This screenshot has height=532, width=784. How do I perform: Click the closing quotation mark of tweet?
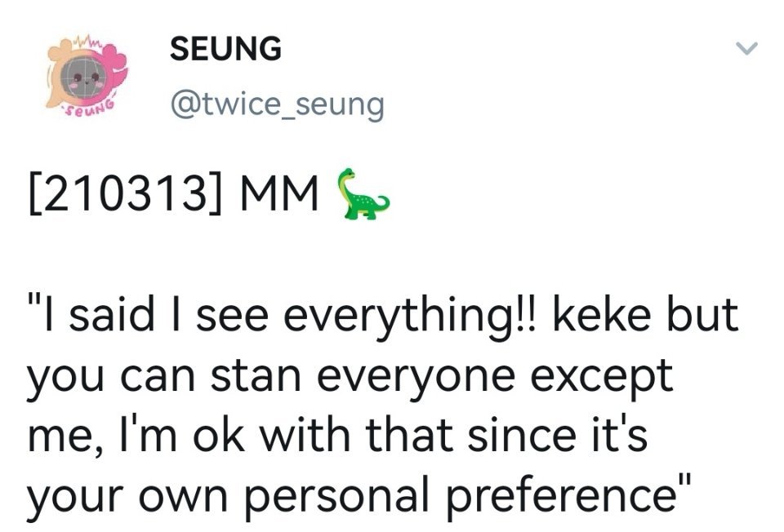685,481
